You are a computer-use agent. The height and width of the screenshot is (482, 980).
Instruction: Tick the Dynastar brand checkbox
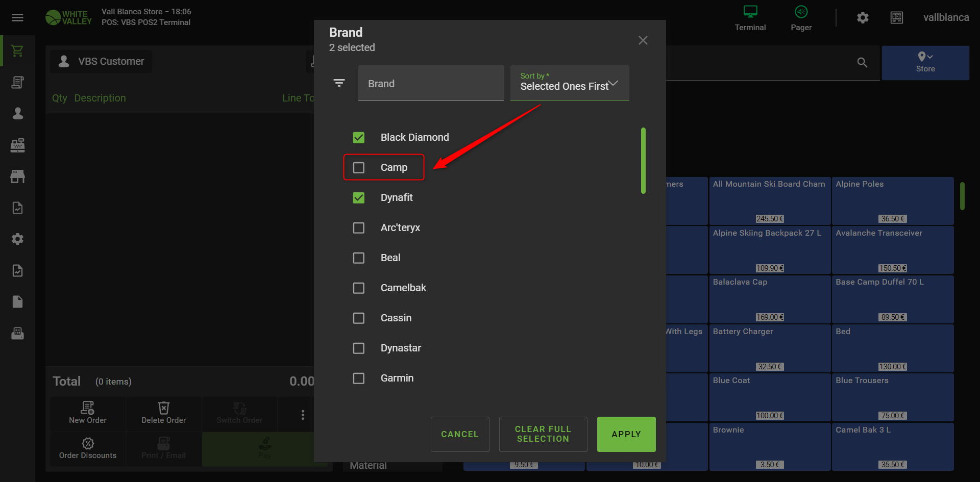[x=359, y=348]
